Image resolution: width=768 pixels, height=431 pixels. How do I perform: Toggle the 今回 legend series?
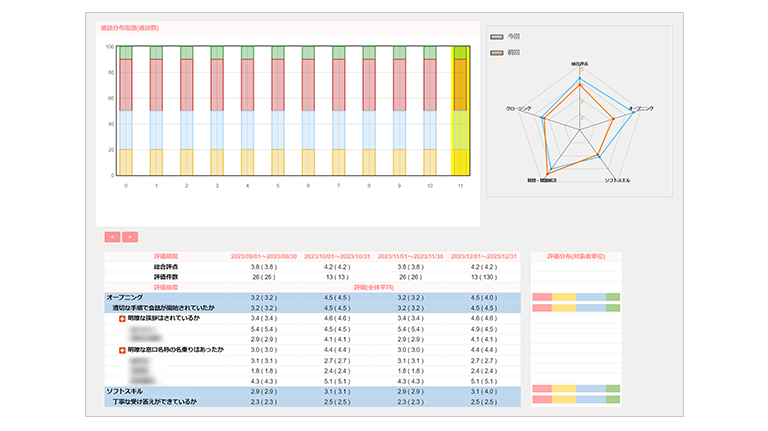pos(497,36)
